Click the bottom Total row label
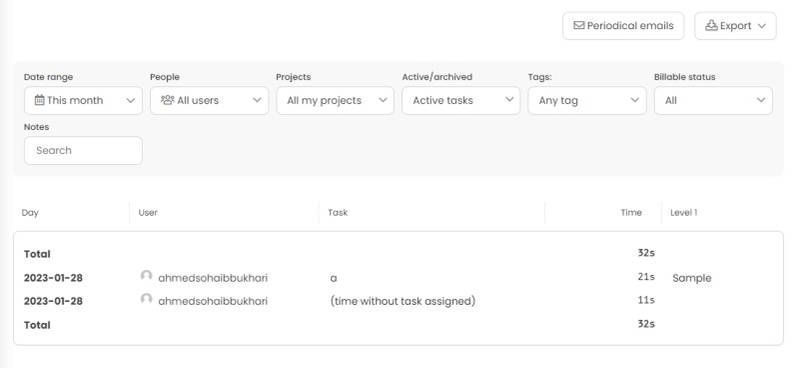This screenshot has height=368, width=799. click(37, 325)
